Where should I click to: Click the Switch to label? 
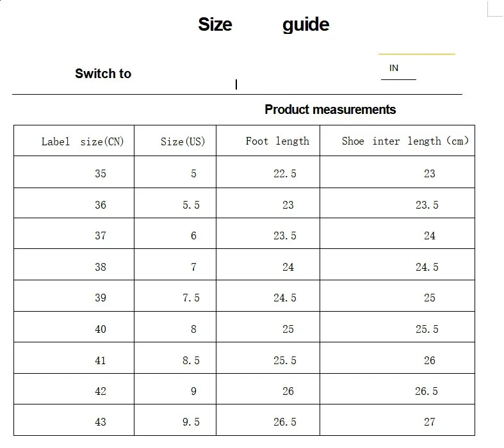click(103, 74)
